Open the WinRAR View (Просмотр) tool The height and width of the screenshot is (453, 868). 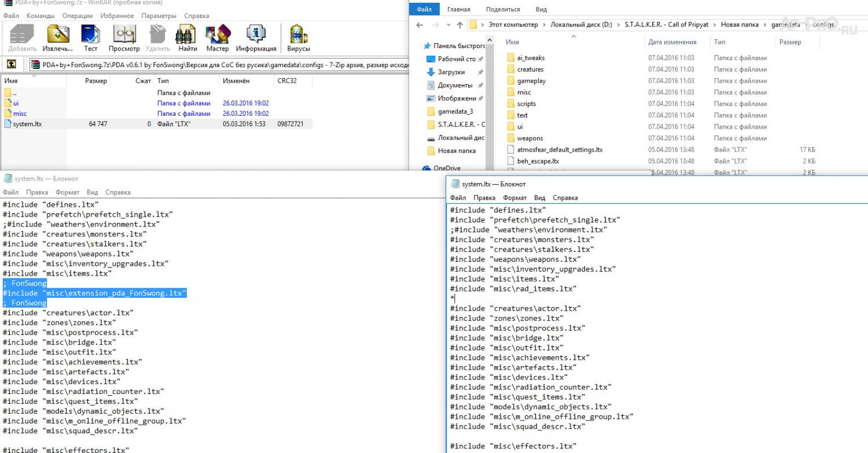[x=124, y=38]
